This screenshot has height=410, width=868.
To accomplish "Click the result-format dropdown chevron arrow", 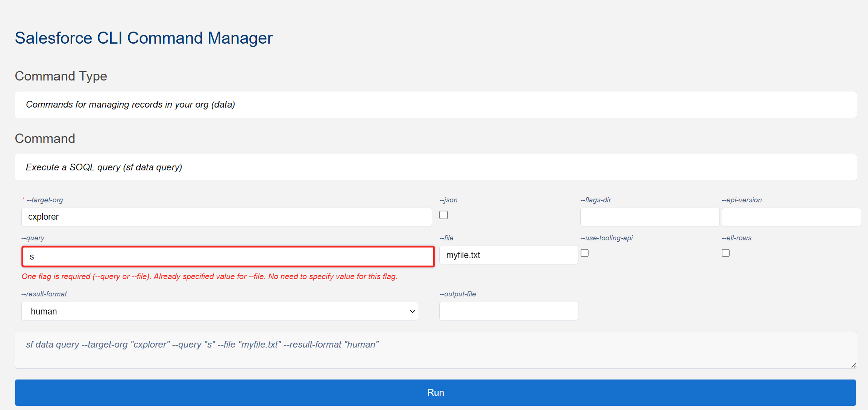I will pos(412,311).
